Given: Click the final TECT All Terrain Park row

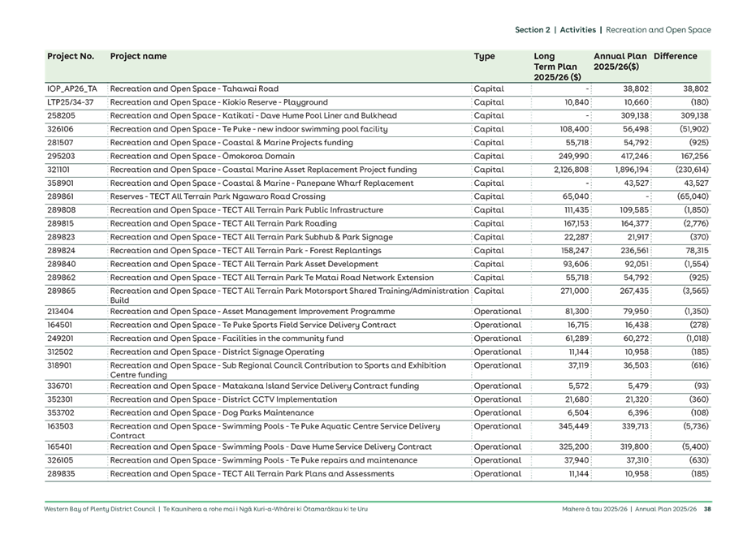Looking at the screenshot, I should (244, 476).
